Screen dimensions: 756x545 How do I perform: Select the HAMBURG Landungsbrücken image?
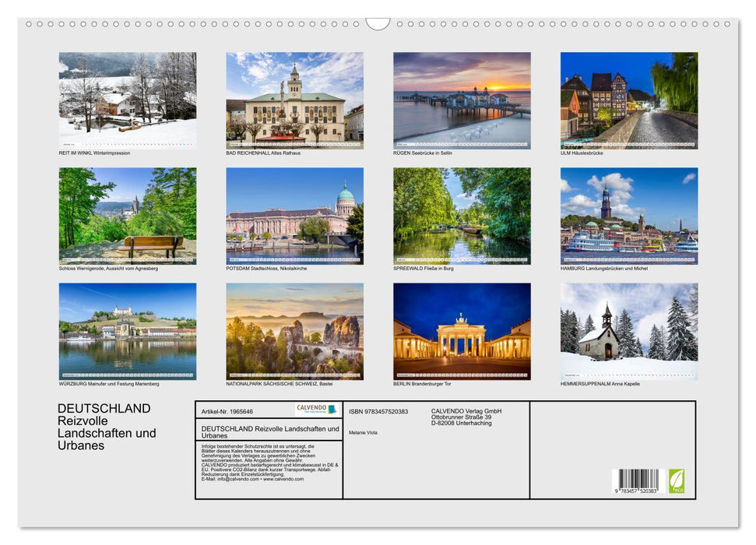(629, 216)
